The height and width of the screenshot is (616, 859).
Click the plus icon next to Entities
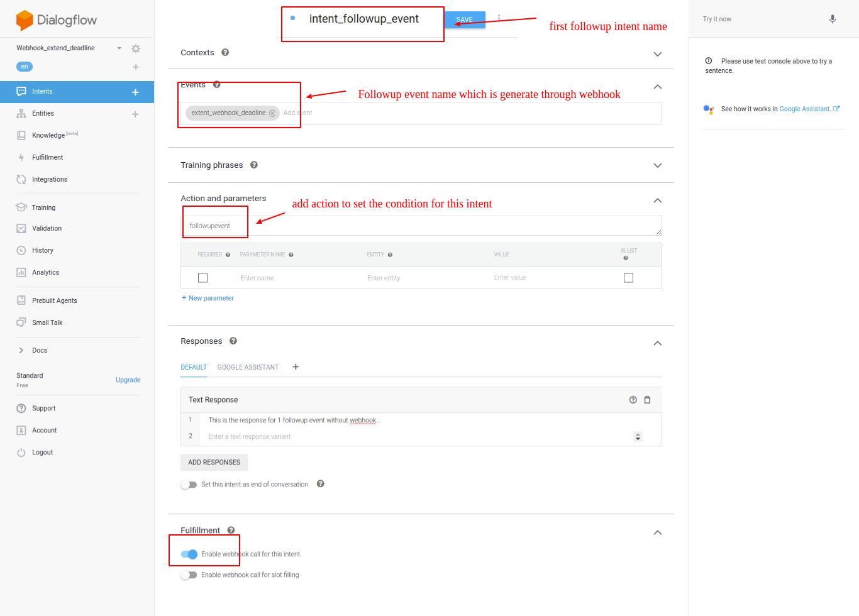(135, 114)
